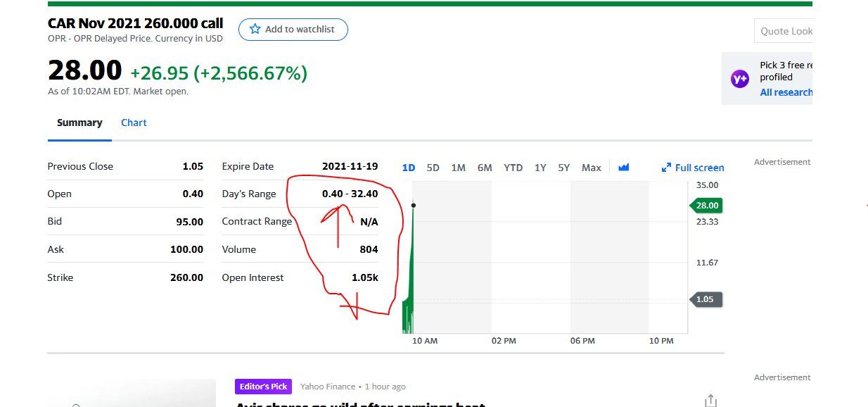The height and width of the screenshot is (407, 868).
Task: Select the 6M chart range
Action: point(485,168)
